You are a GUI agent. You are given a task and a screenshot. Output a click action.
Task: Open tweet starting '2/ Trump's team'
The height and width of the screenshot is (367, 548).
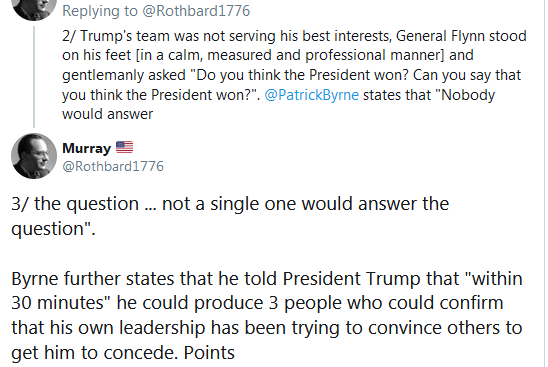294,75
